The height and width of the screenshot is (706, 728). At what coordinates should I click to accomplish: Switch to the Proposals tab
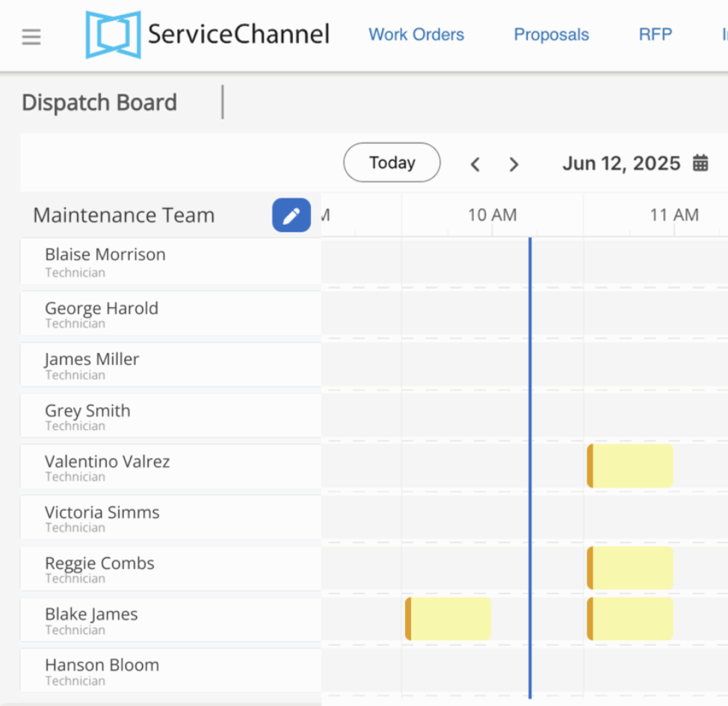pos(551,35)
